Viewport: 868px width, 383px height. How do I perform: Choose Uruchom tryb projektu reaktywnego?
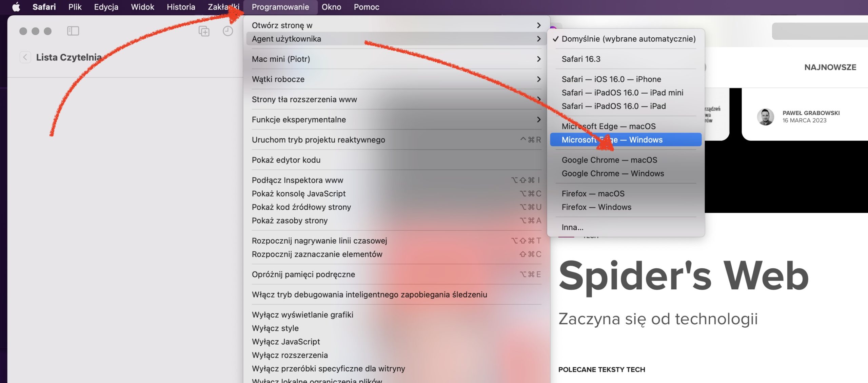pyautogui.click(x=396, y=140)
